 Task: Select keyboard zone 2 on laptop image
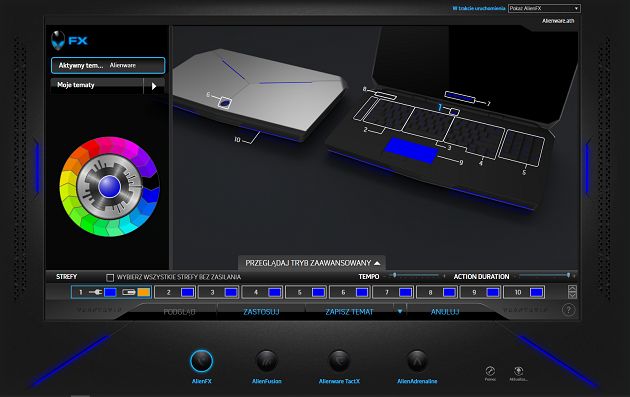point(388,115)
